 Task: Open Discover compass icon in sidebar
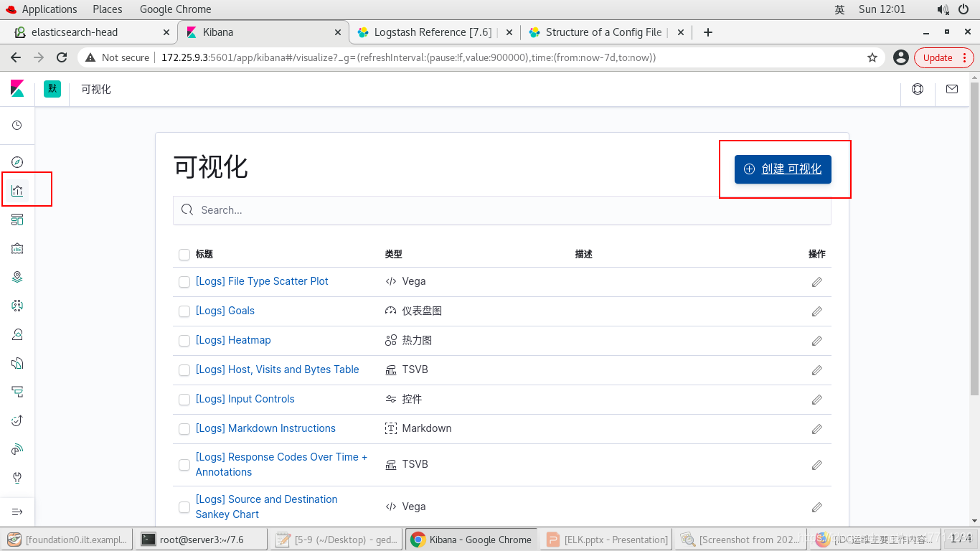[x=17, y=162]
